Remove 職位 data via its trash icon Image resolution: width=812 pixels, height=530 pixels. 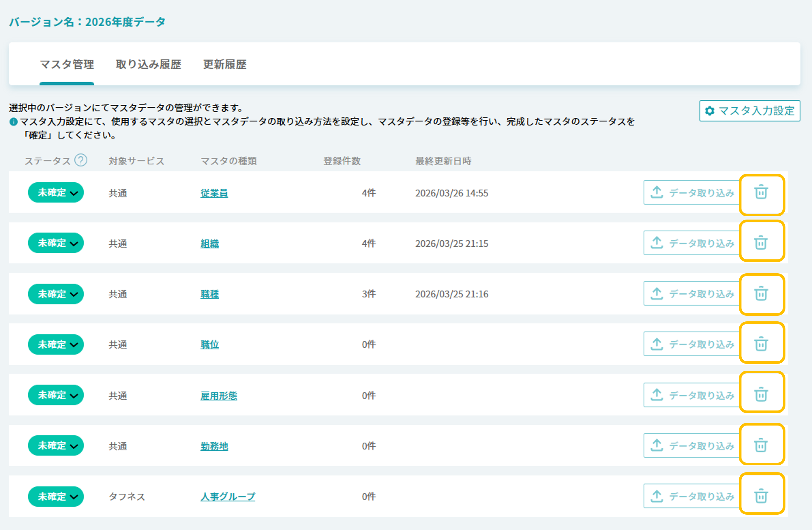(x=761, y=344)
